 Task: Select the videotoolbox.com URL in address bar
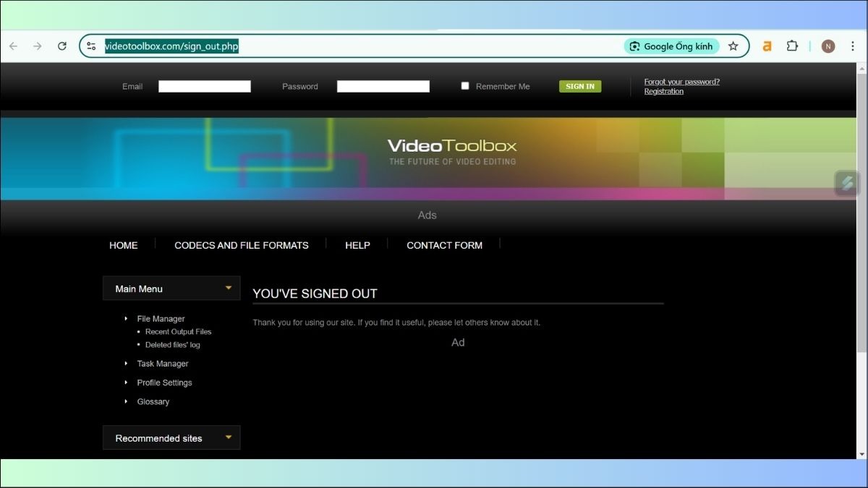(171, 46)
